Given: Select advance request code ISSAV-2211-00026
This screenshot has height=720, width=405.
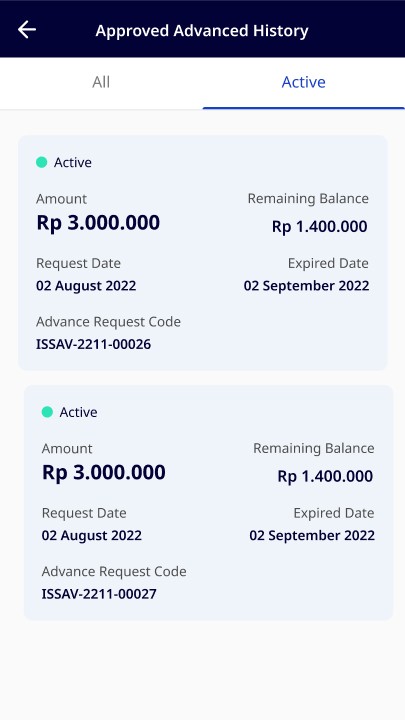Looking at the screenshot, I should tap(93, 344).
